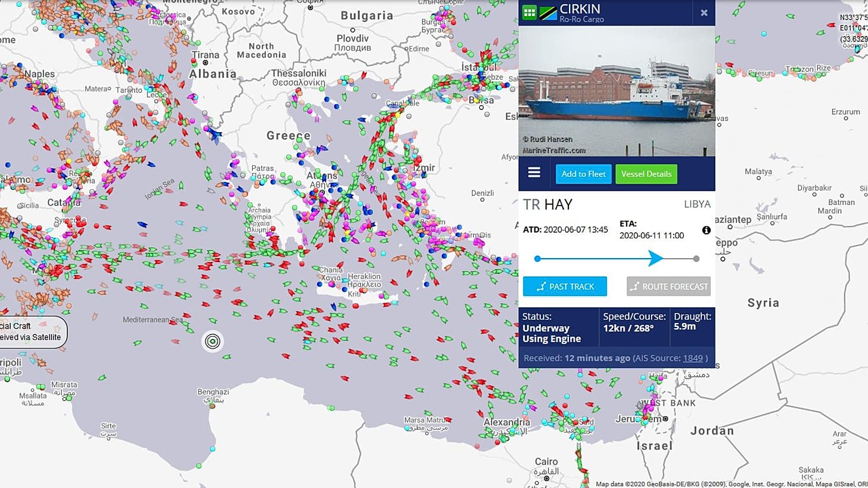
Task: Click the Naples city label
Action: coord(39,73)
